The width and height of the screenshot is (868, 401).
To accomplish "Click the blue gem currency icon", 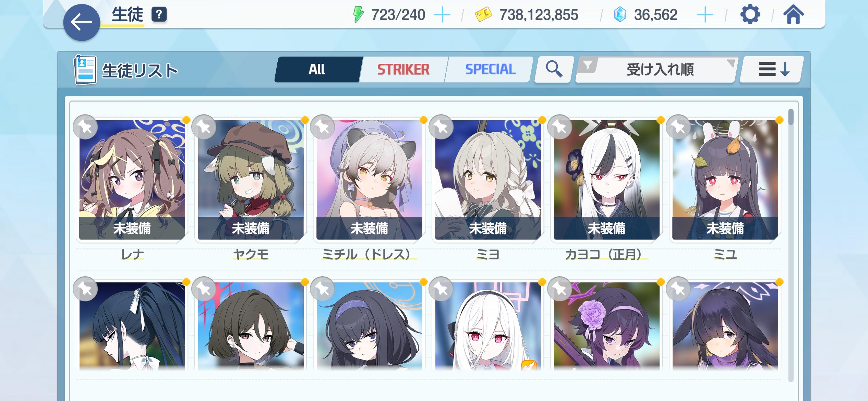I will tap(620, 15).
